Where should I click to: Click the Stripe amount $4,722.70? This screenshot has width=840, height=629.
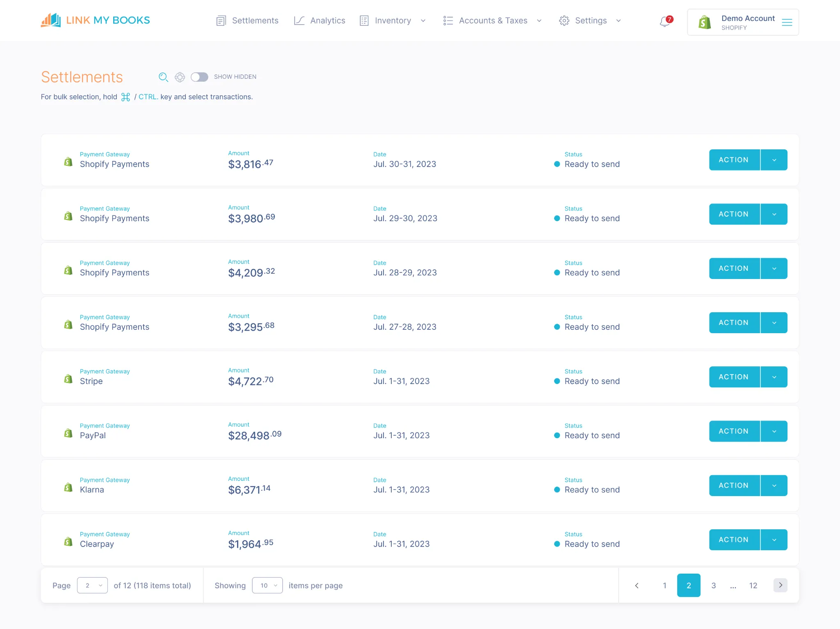pyautogui.click(x=251, y=381)
